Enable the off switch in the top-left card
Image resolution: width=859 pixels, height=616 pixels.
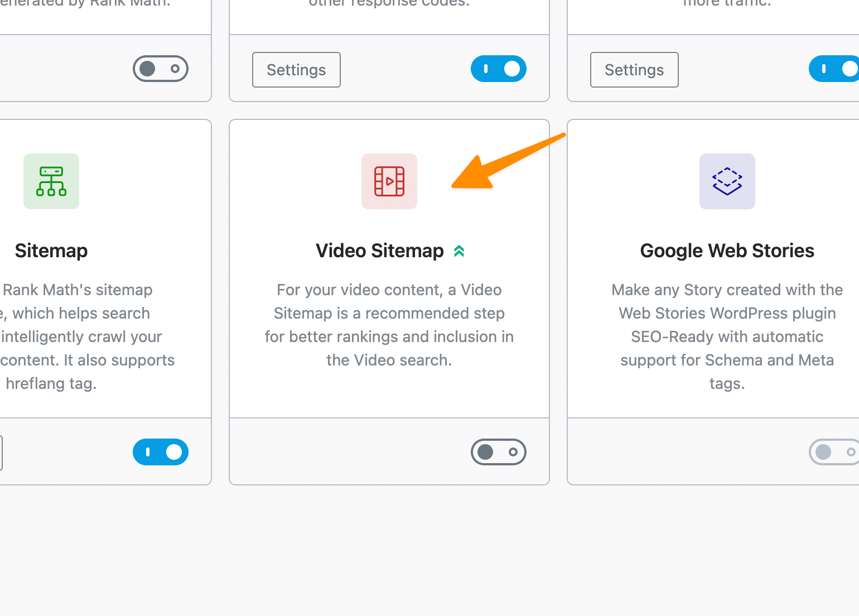point(161,69)
